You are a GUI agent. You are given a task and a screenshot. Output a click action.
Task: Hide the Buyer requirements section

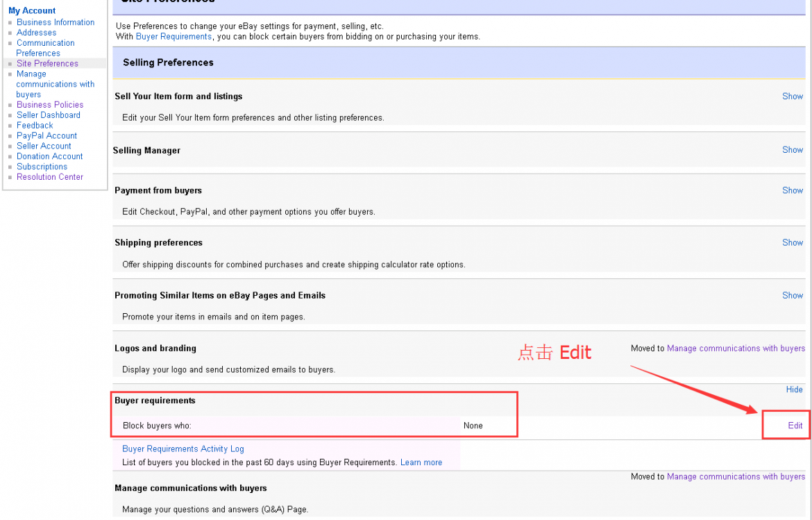[x=794, y=389]
